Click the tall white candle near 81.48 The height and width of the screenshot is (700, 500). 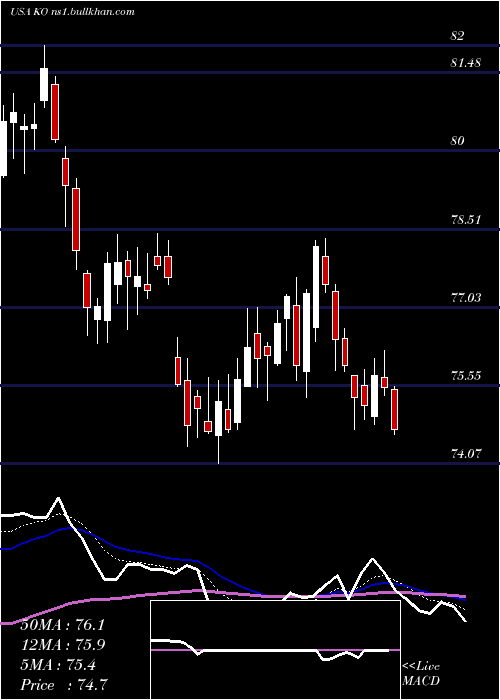point(44,84)
